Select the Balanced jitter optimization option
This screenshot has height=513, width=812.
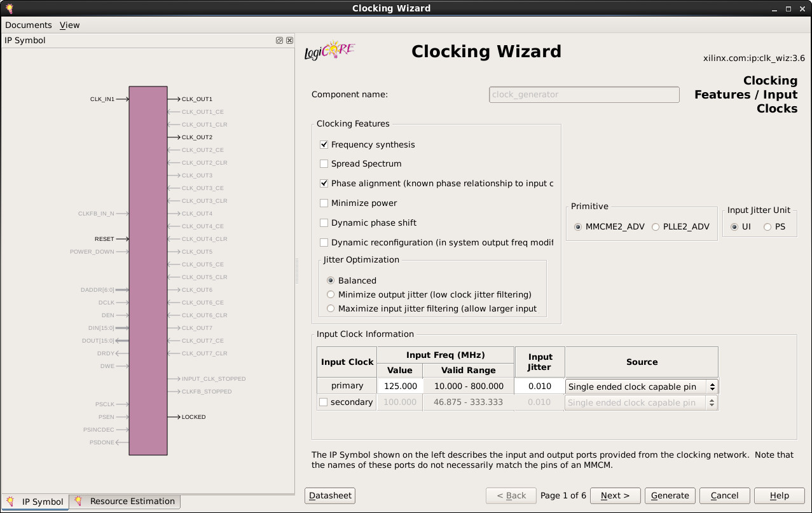pos(331,280)
